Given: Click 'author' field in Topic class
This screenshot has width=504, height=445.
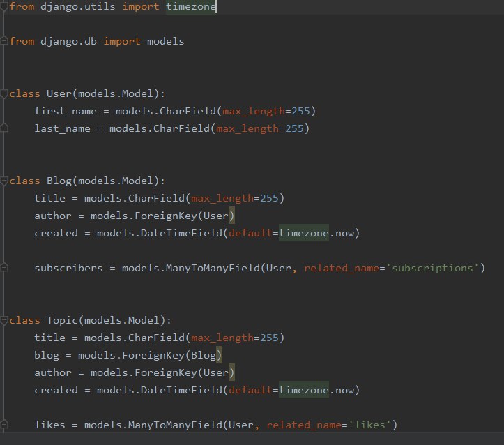Looking at the screenshot, I should coord(53,372).
